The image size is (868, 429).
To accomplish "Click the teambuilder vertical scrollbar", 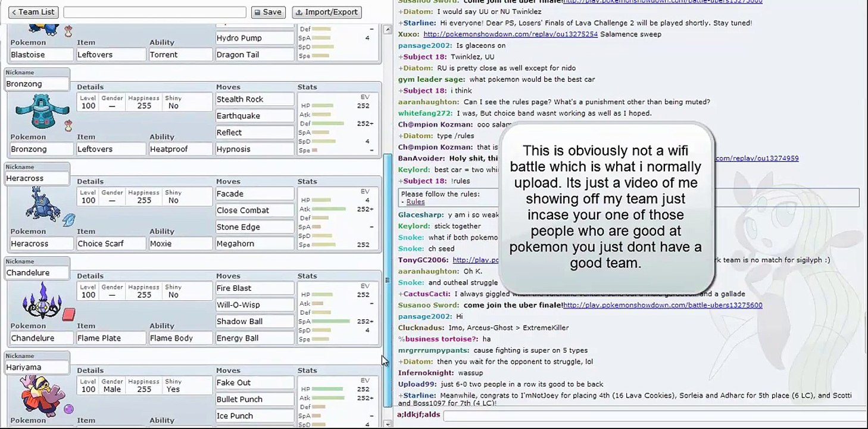I will point(388,280).
